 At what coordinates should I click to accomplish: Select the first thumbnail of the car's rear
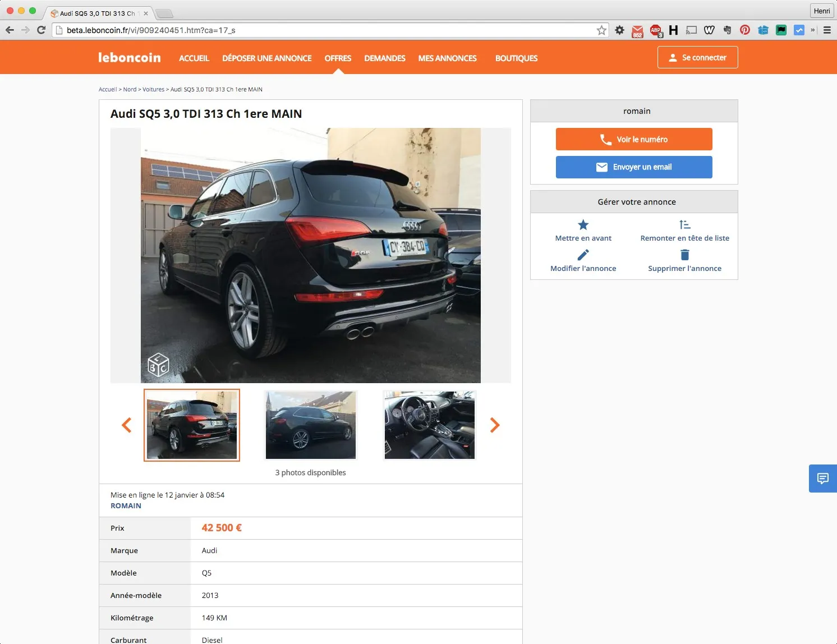coord(192,425)
